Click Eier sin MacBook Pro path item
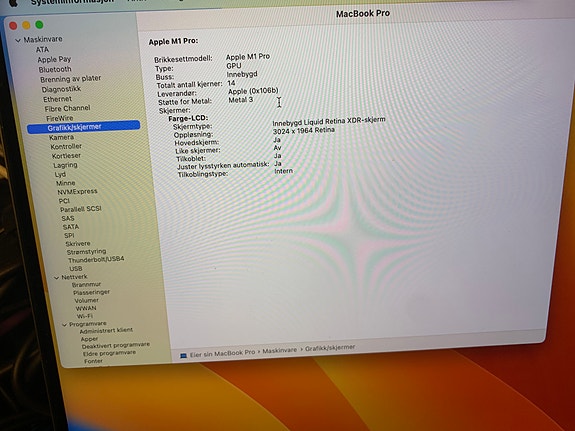575x431 pixels. click(x=222, y=354)
